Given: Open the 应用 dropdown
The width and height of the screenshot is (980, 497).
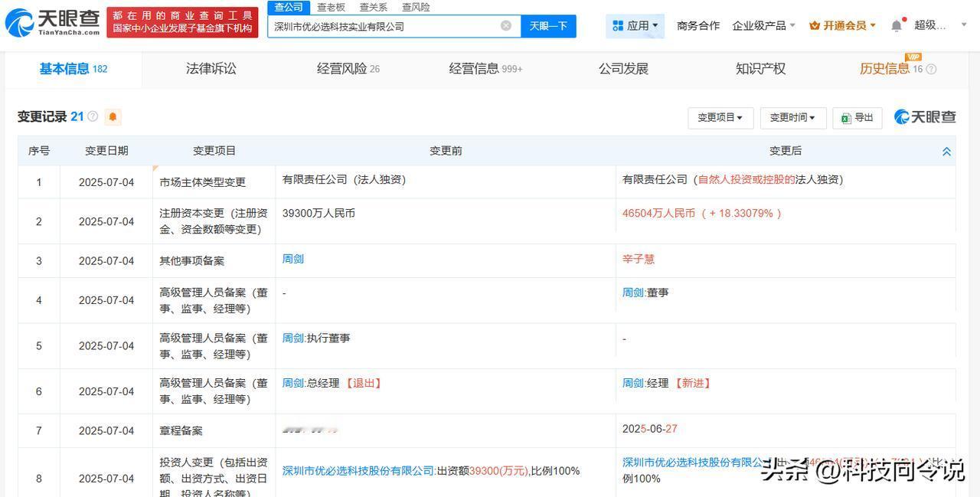Looking at the screenshot, I should [635, 26].
